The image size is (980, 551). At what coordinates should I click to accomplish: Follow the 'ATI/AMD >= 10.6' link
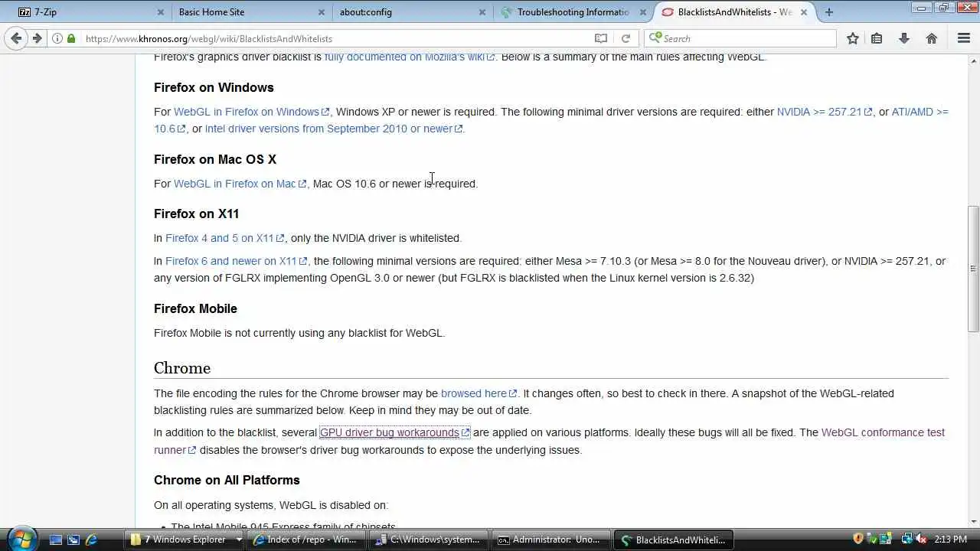[920, 112]
